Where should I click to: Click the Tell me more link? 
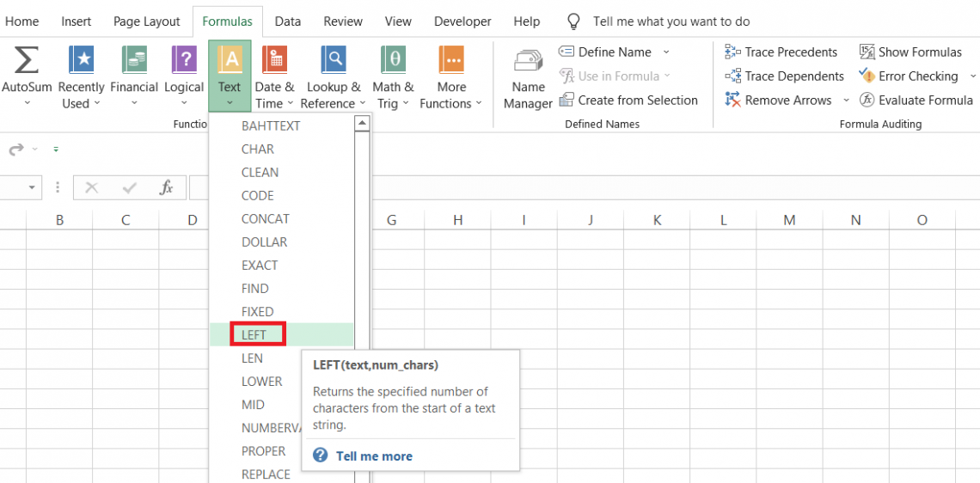tap(373, 456)
